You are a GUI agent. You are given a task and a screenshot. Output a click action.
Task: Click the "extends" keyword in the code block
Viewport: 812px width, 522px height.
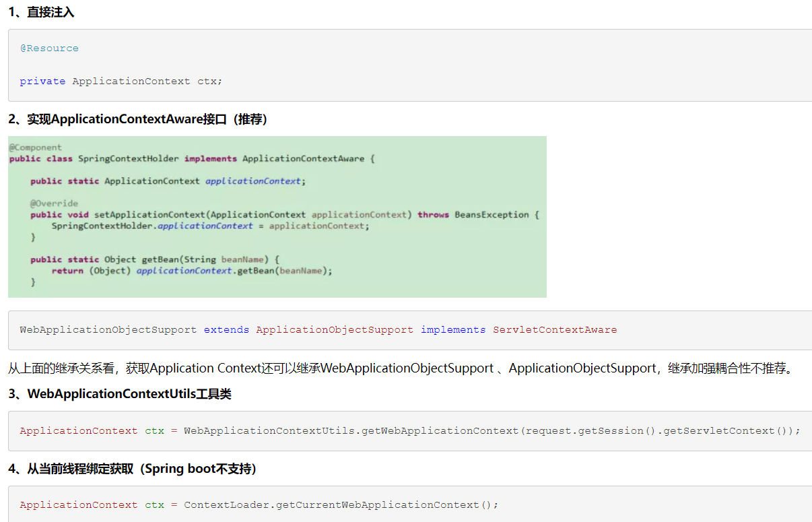[226, 330]
